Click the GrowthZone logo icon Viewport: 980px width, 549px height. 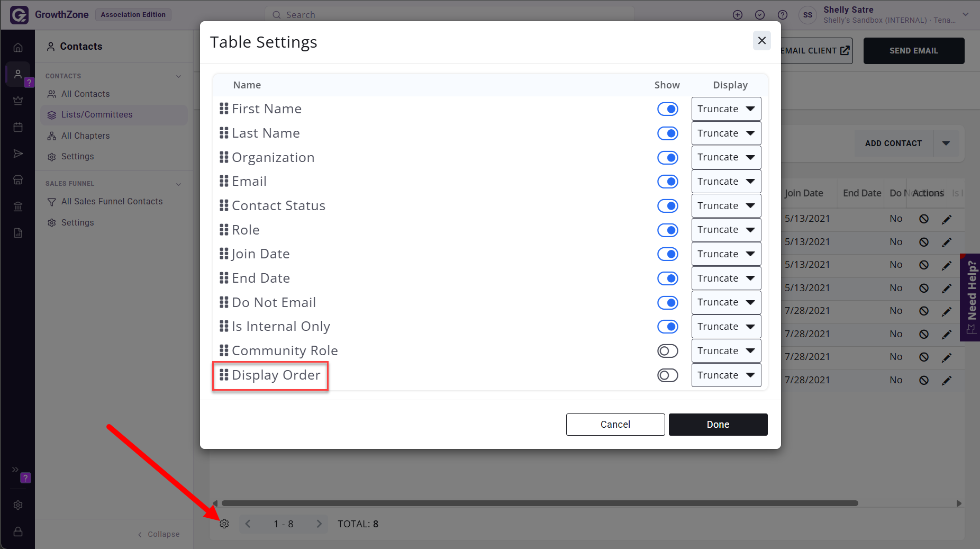click(19, 14)
